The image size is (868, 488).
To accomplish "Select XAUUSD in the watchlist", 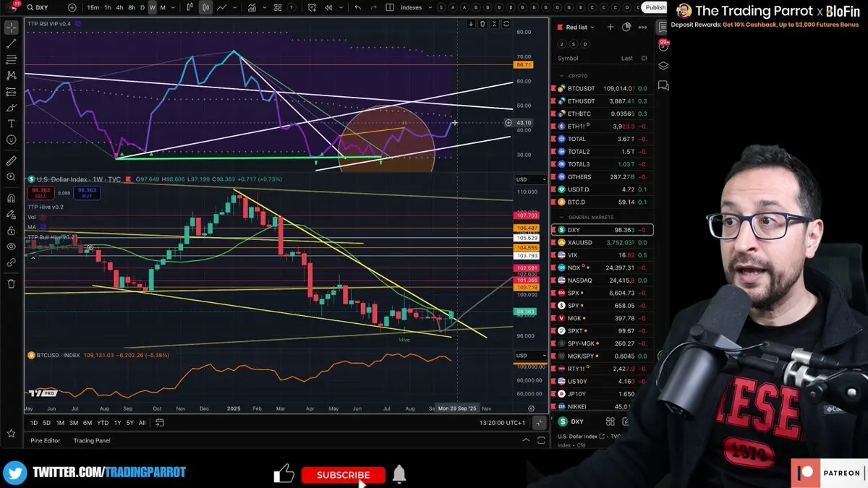I will 602,242.
